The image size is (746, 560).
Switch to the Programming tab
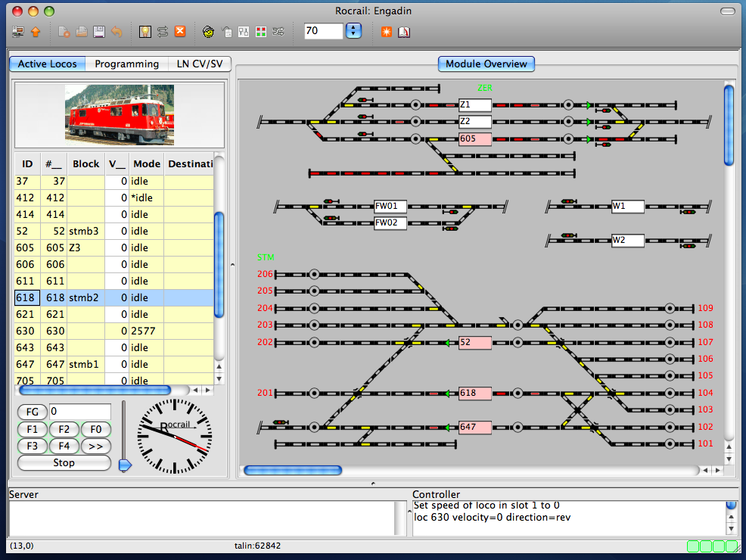126,64
